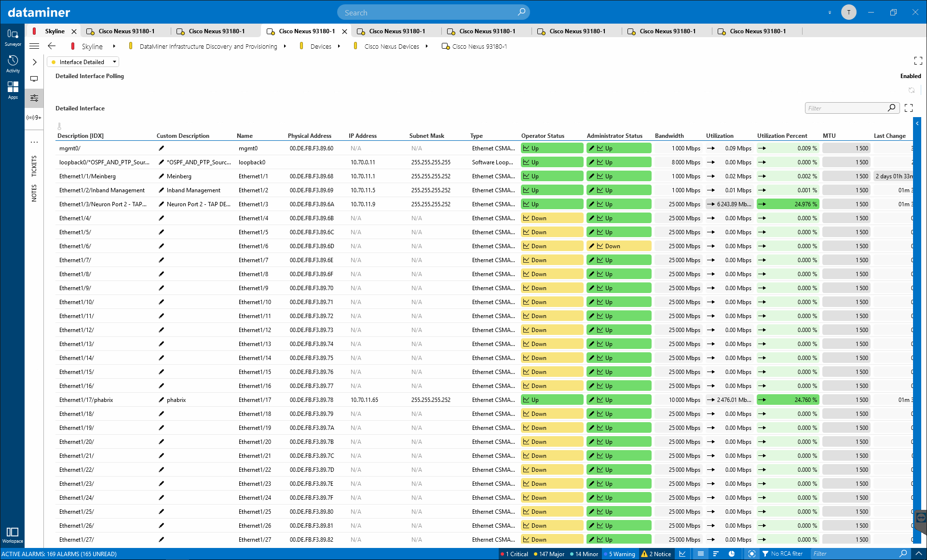Close the Skyline tab

pyautogui.click(x=74, y=31)
